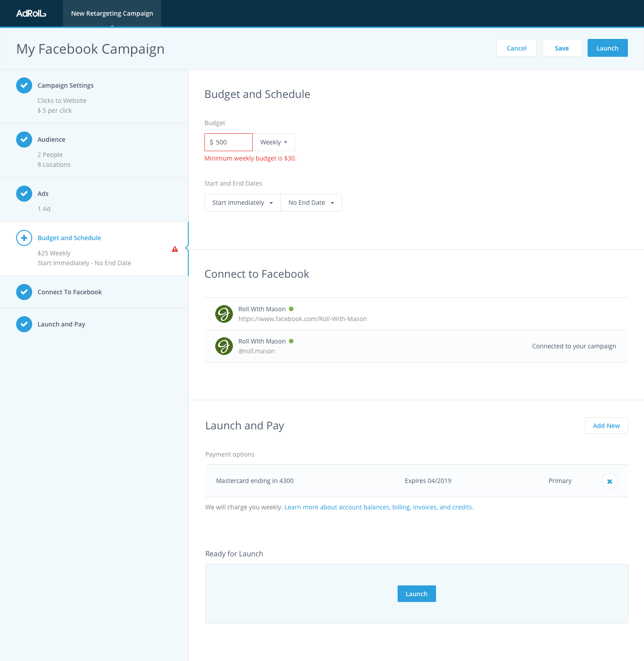Click the Launch and Pay checkmark icon

[24, 324]
